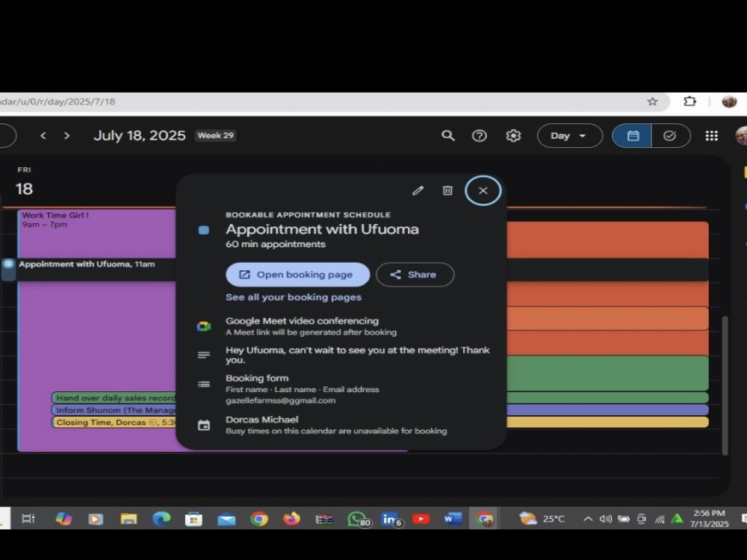Show hidden system tray icons
This screenshot has height=560, width=747.
tap(589, 519)
